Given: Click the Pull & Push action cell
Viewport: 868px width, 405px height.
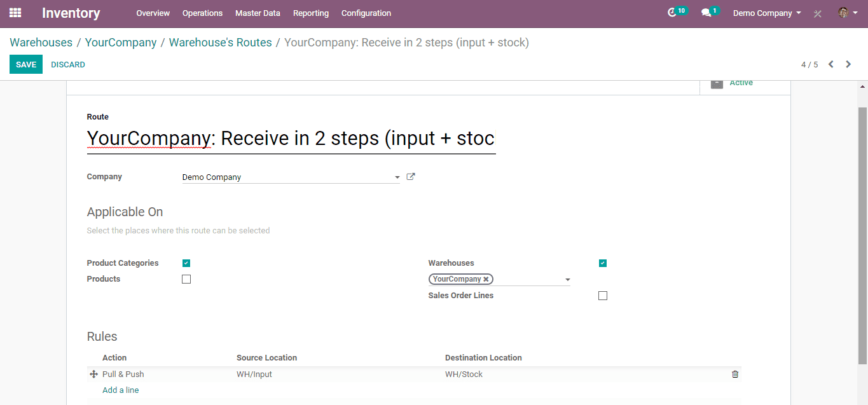Looking at the screenshot, I should [x=123, y=374].
